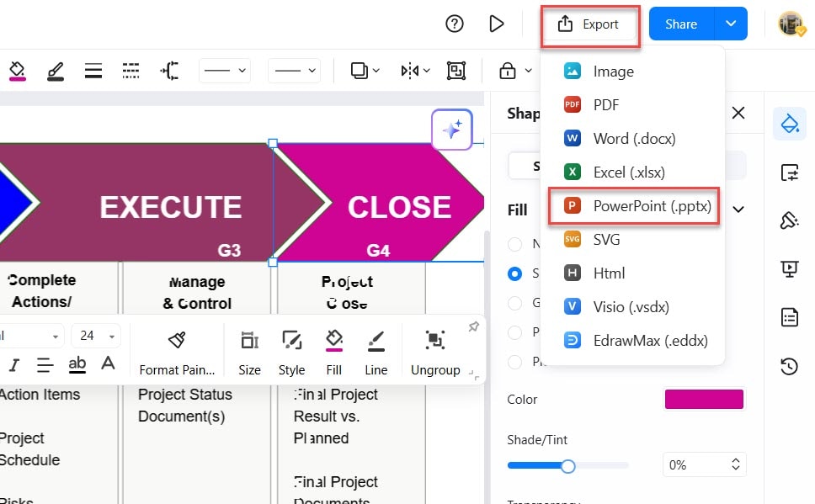Open the user profile avatar
The height and width of the screenshot is (504, 815).
click(791, 24)
